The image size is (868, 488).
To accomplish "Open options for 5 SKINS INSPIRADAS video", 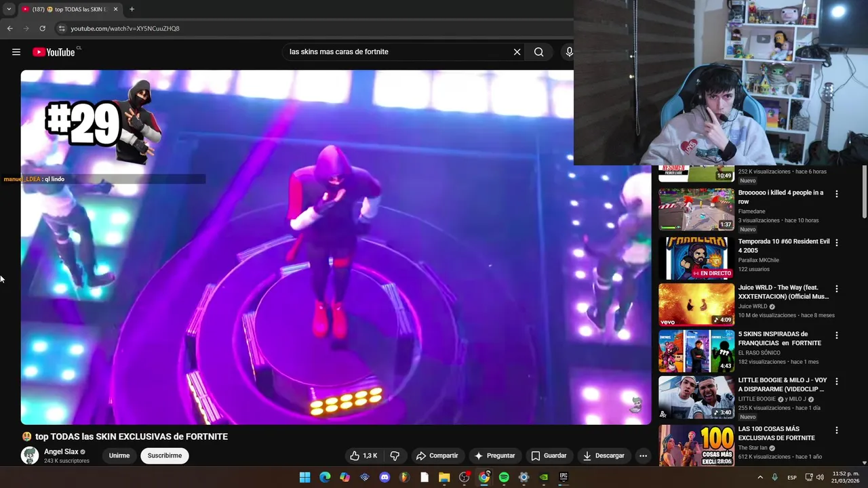I will coord(836,335).
